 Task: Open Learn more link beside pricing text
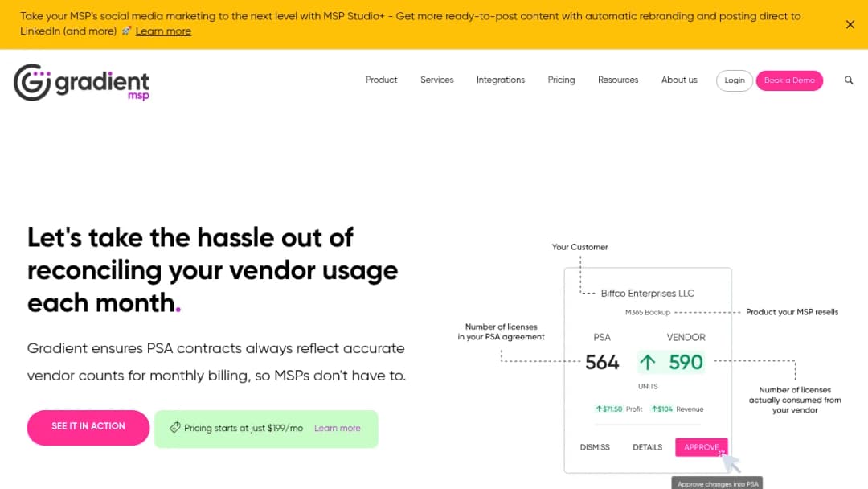pyautogui.click(x=337, y=428)
